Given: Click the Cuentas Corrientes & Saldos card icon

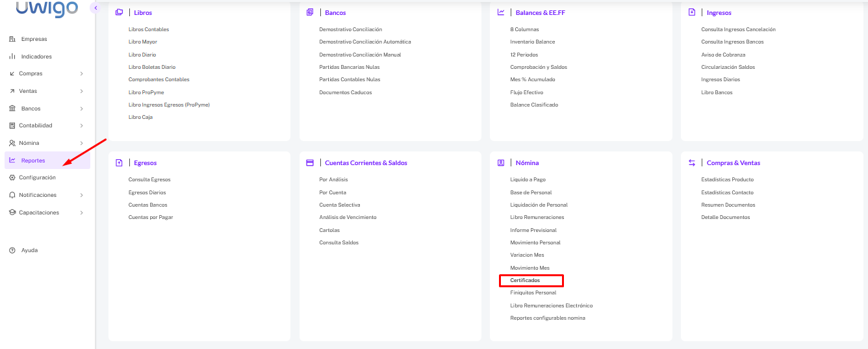Looking at the screenshot, I should tap(310, 162).
